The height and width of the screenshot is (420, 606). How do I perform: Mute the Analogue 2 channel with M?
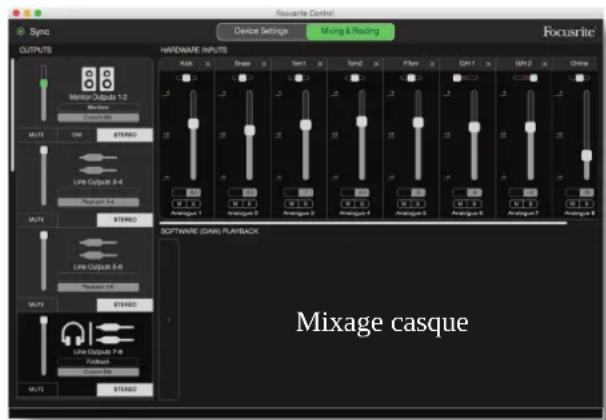235,204
